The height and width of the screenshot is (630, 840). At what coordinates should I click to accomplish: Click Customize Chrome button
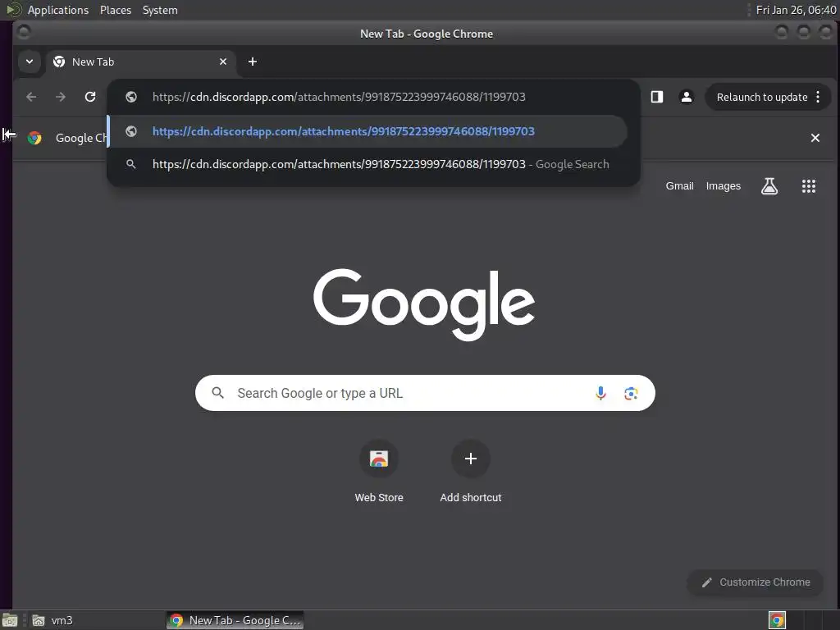[755, 582]
